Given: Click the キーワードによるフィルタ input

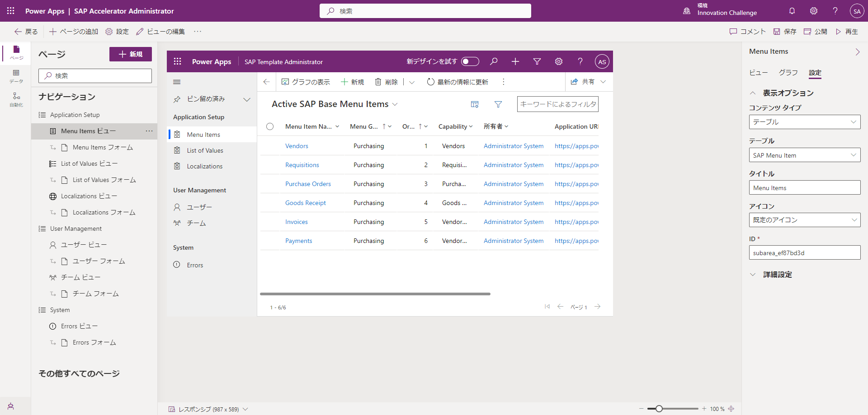Looking at the screenshot, I should pos(558,104).
